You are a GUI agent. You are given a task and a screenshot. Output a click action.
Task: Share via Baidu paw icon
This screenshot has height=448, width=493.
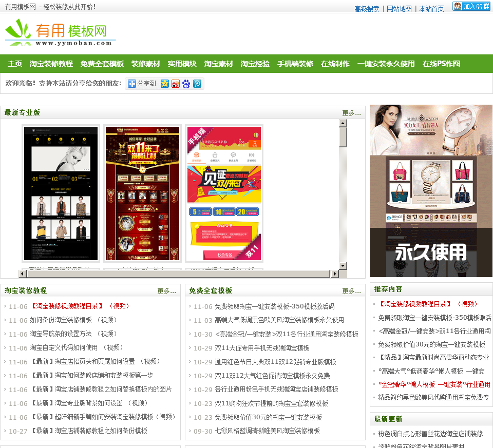[x=186, y=84]
